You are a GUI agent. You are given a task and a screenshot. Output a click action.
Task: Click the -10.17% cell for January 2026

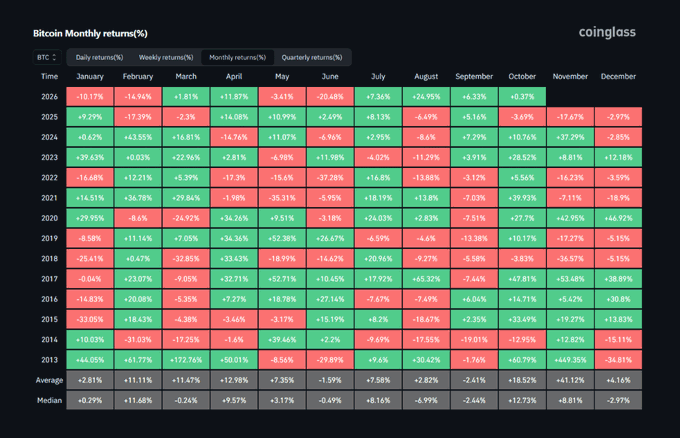pos(90,97)
